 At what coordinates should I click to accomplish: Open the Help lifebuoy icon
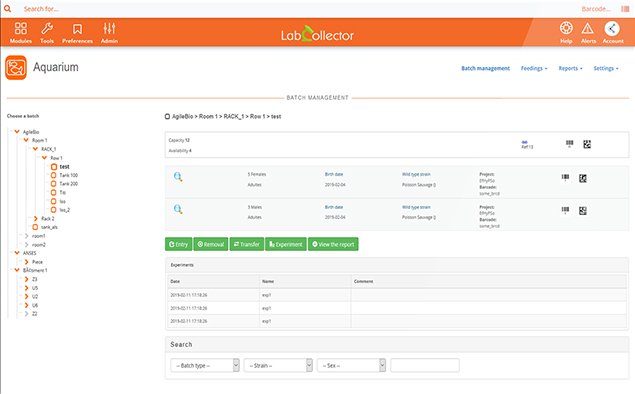click(566, 28)
